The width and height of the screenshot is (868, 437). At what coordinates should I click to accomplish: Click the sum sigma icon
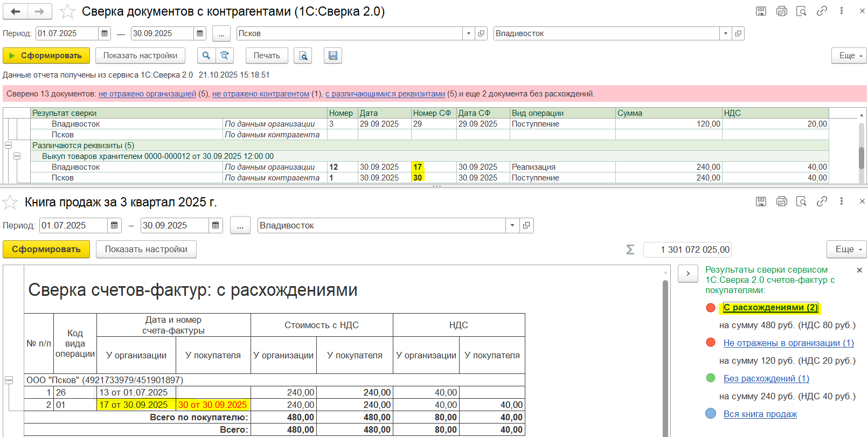point(630,249)
